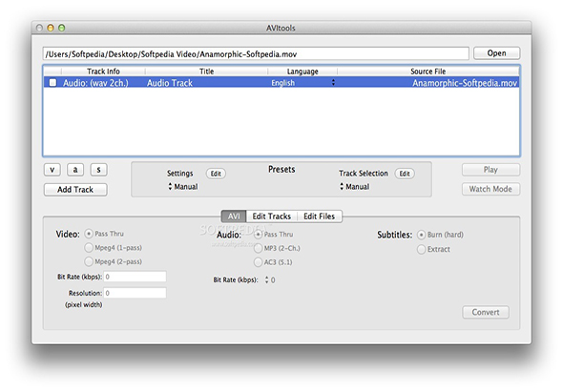Open the audio Bit Rate dropdown
Screen dimensions: 563x392
tap(270, 280)
